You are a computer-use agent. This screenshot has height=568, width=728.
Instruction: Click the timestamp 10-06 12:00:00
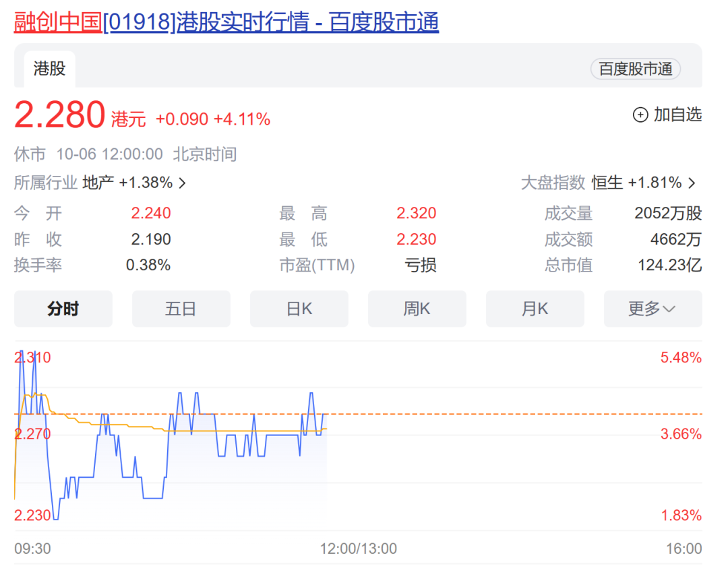(110, 154)
